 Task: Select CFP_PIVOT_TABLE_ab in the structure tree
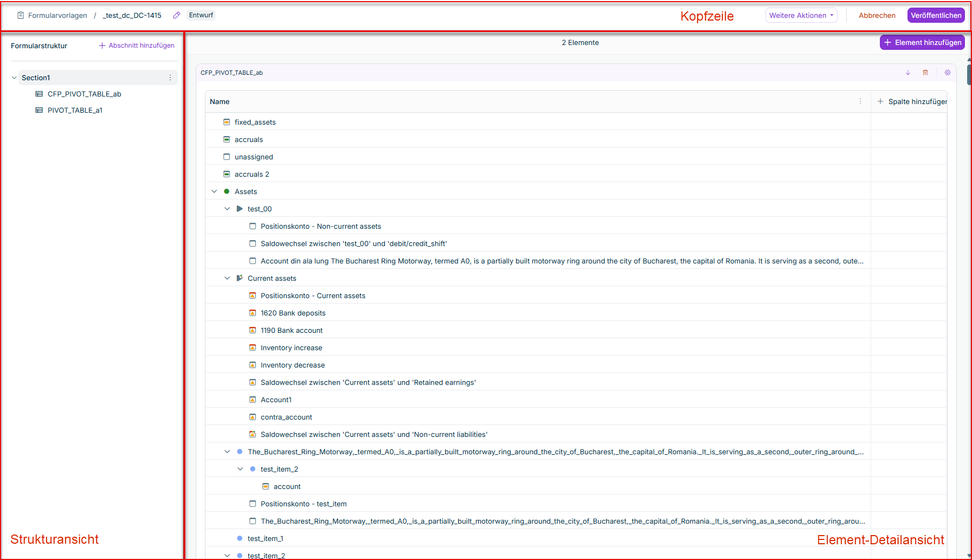point(84,94)
